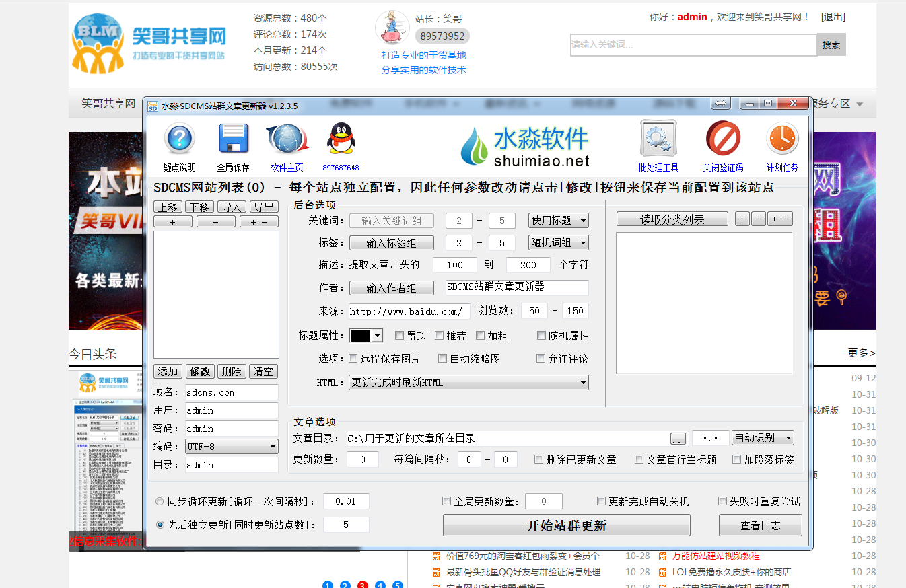Select 同步循环更新 radio button
The height and width of the screenshot is (588, 906).
pyautogui.click(x=160, y=501)
